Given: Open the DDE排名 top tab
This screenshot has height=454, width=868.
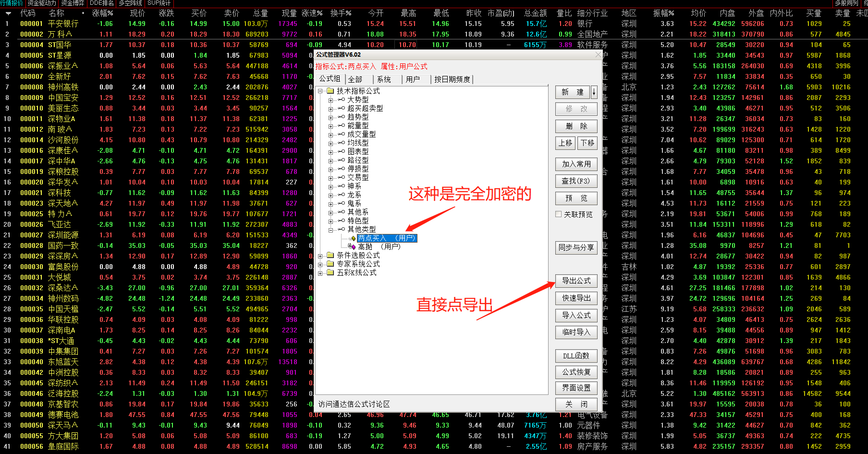Looking at the screenshot, I should tap(102, 3).
